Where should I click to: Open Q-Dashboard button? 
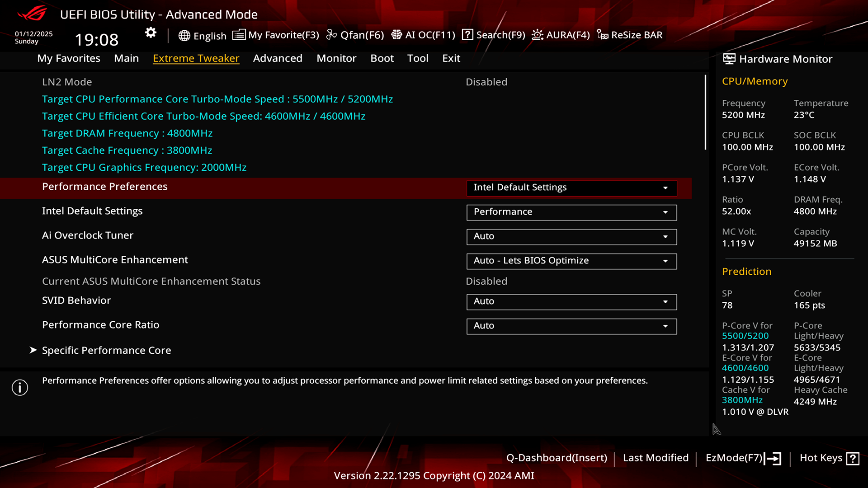(557, 458)
